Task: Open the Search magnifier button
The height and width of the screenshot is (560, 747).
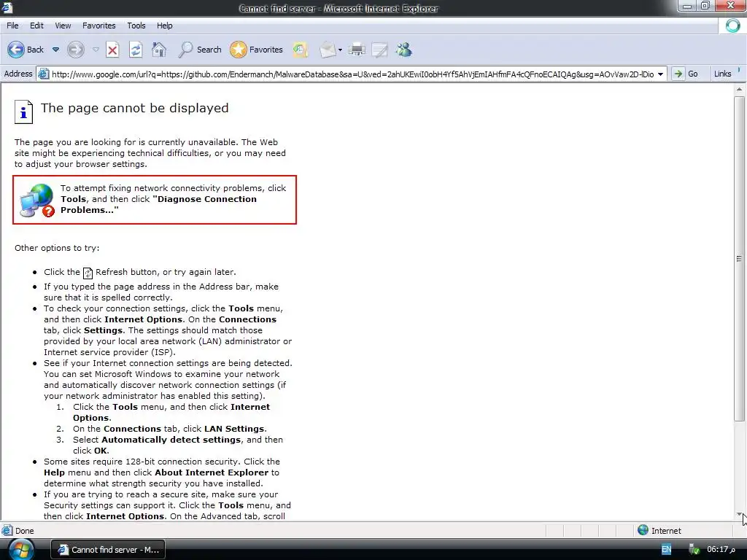Action: point(200,50)
